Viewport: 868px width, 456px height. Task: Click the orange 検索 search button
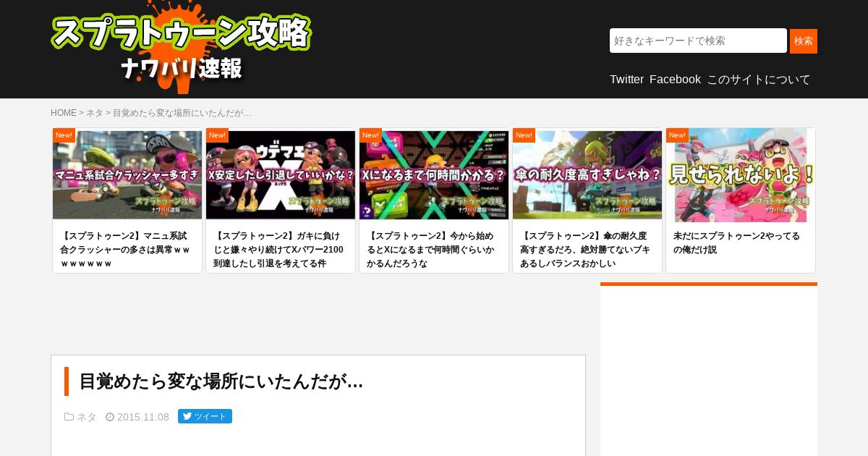(x=804, y=41)
